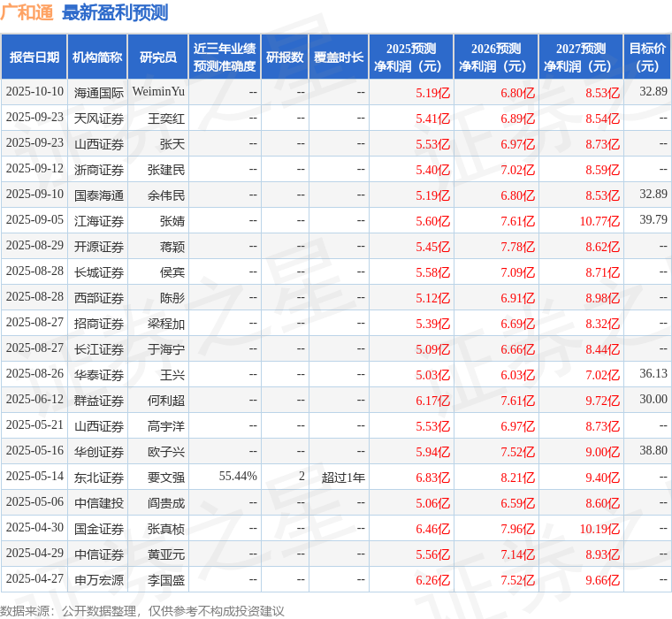
Task: Click the 近三年业绩预测准确度 column header
Action: [225, 57]
